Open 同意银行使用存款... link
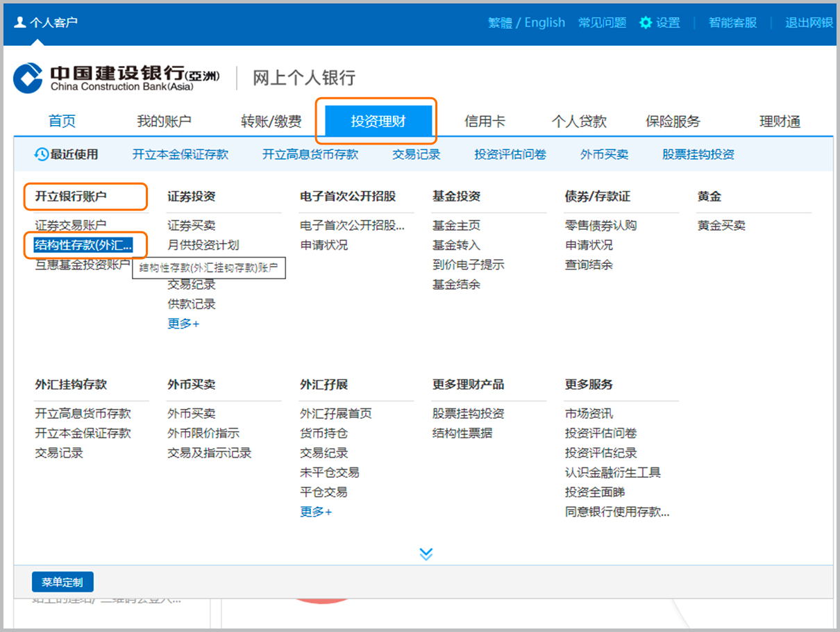 (x=617, y=513)
